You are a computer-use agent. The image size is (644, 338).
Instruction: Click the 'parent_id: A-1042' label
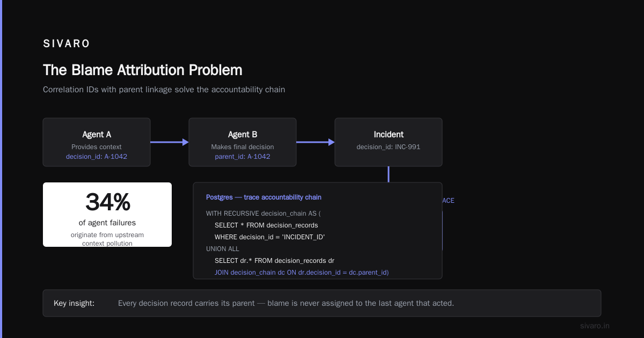pyautogui.click(x=243, y=157)
